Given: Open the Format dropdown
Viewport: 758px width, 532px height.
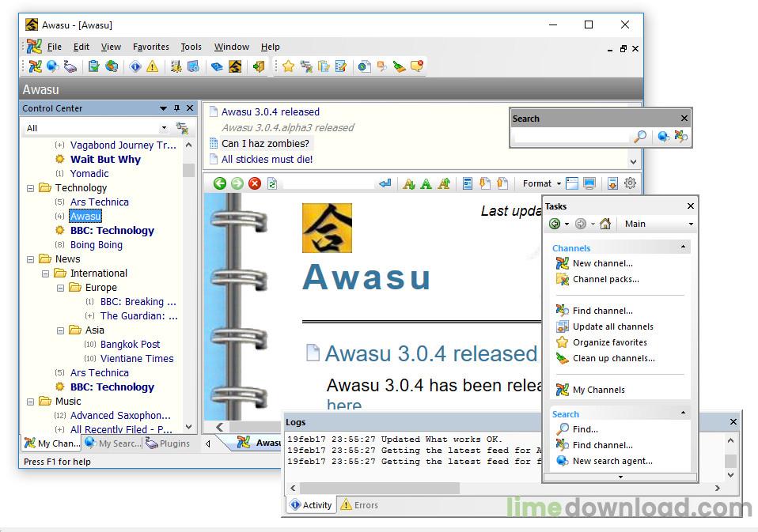Looking at the screenshot, I should click(x=541, y=183).
